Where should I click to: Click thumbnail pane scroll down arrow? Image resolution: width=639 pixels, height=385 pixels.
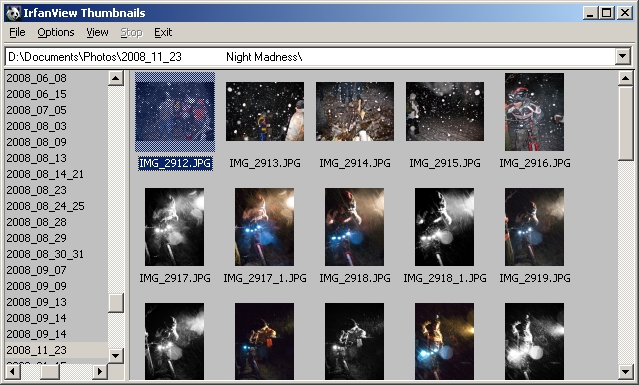(625, 371)
